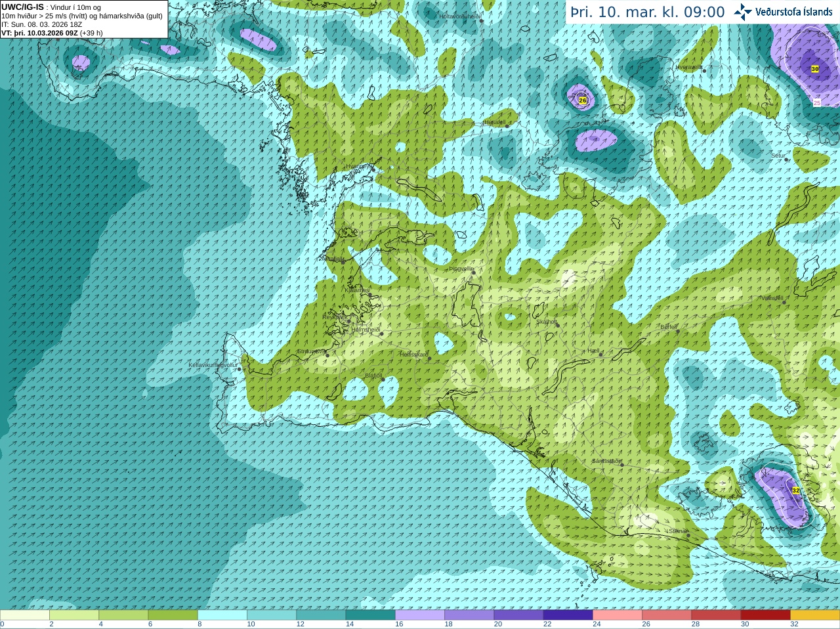Select the Steinar station label
840x629 pixels.
[x=678, y=531]
